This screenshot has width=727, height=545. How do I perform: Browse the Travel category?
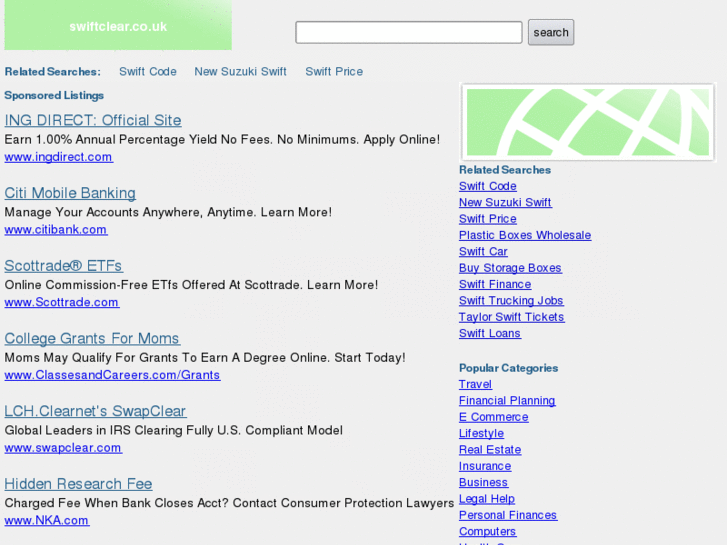point(475,385)
